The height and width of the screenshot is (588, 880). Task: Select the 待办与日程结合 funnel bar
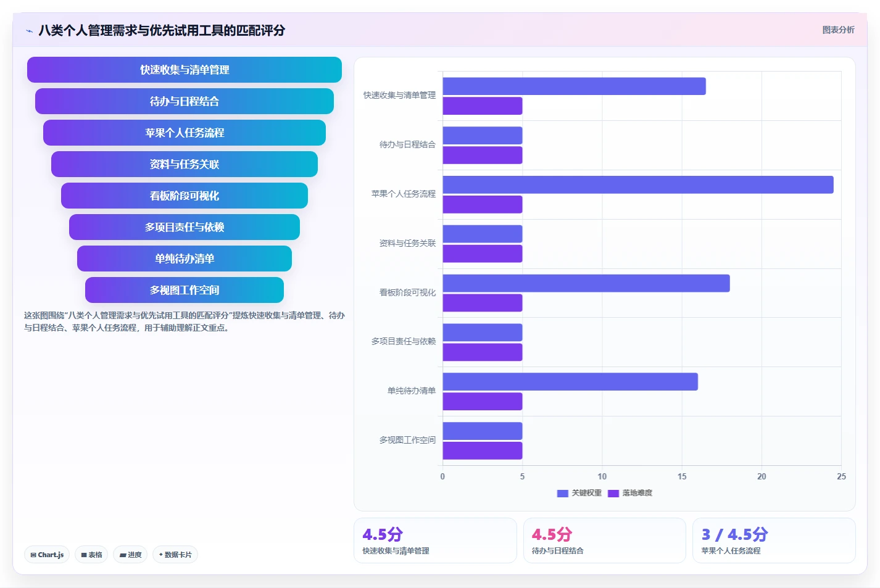pos(185,101)
